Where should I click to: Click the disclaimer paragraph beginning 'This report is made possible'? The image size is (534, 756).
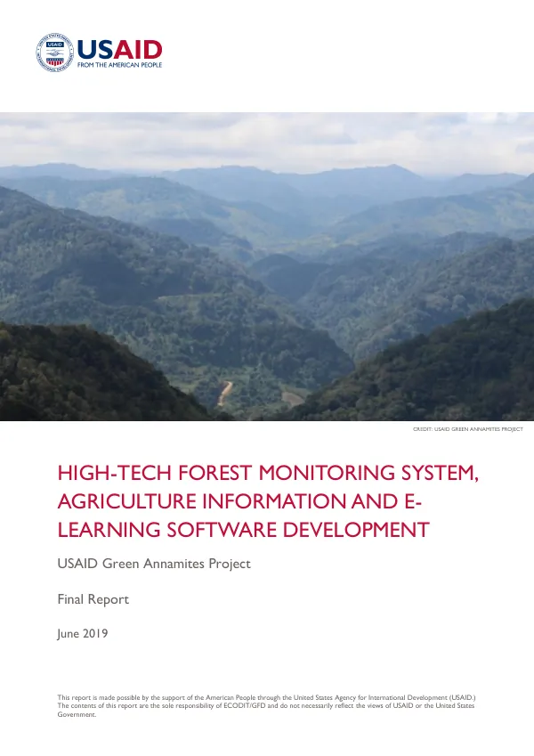coord(266,706)
